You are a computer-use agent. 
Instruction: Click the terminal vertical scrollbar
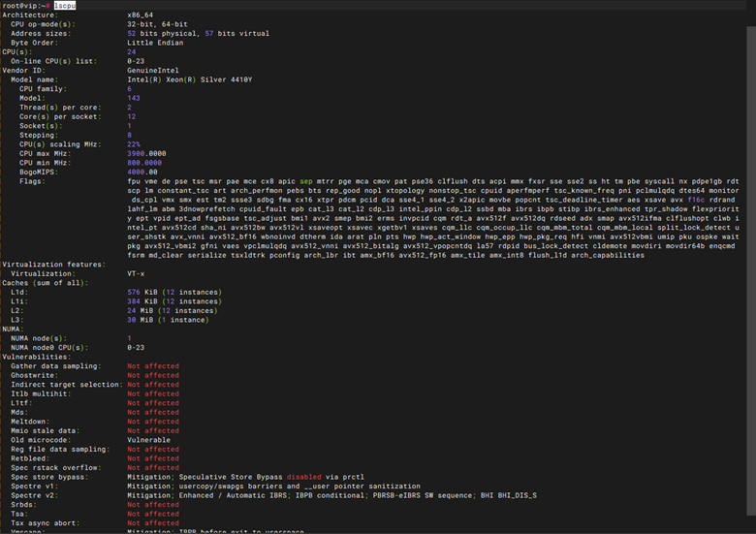751,269
